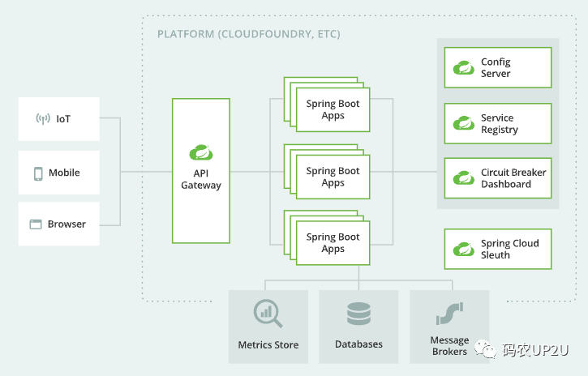Select the Browser text label
Screen dimensions: 588x376
(x=67, y=224)
